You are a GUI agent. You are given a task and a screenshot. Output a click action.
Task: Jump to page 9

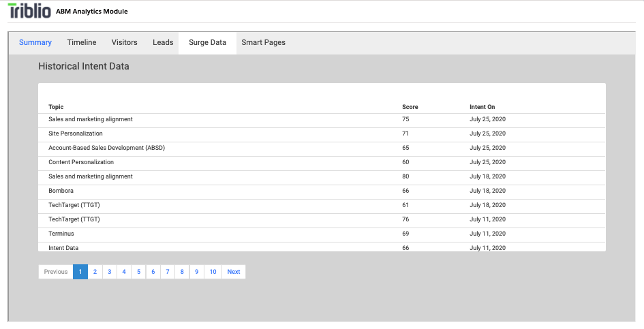click(x=197, y=272)
